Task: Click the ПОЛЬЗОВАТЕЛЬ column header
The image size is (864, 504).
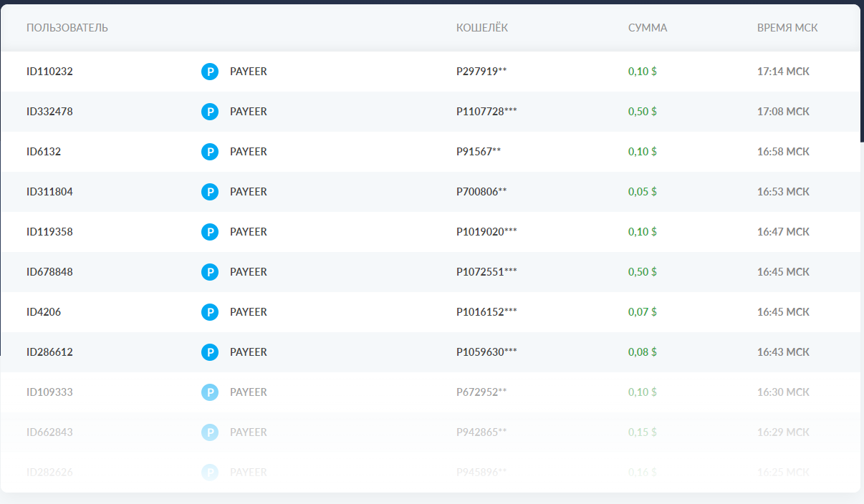Action: tap(67, 28)
